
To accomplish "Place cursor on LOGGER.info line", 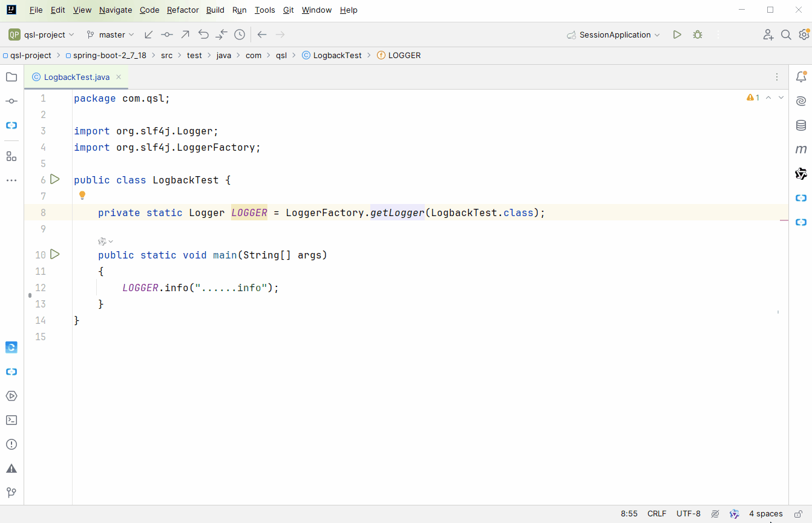I will click(200, 288).
